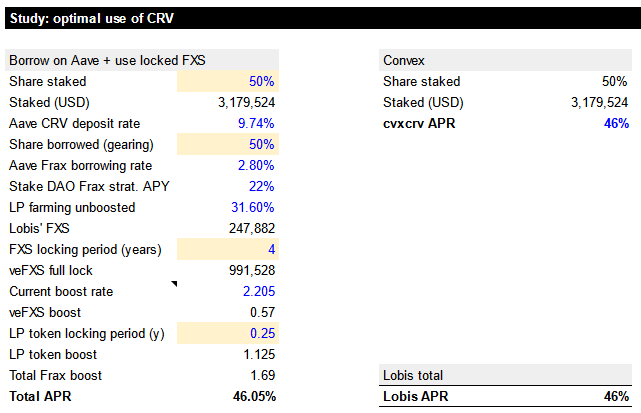Screen dimensions: 641x413
Task: Click the Aave section 'Staked (USD)' label
Action: click(x=49, y=102)
